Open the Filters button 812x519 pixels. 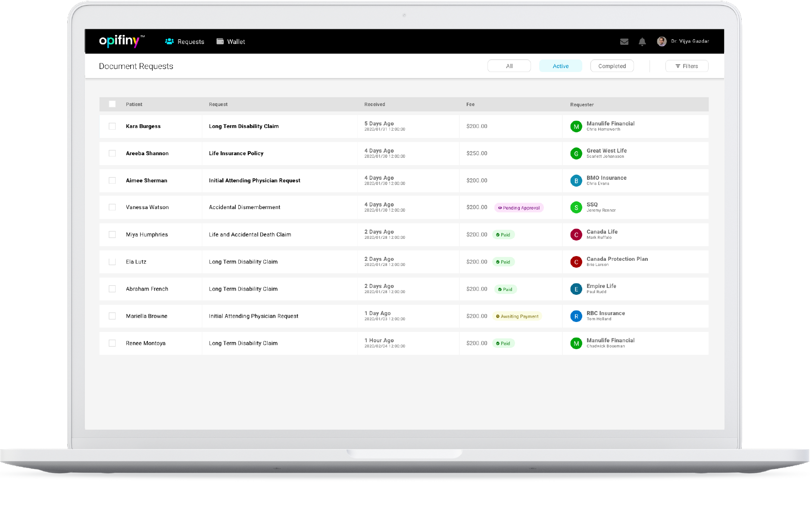687,66
